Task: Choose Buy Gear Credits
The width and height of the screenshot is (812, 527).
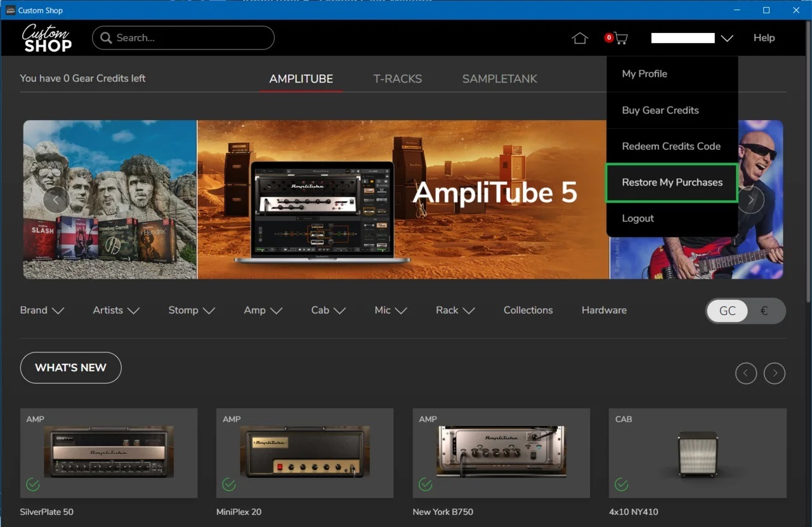Action: pyautogui.click(x=672, y=110)
